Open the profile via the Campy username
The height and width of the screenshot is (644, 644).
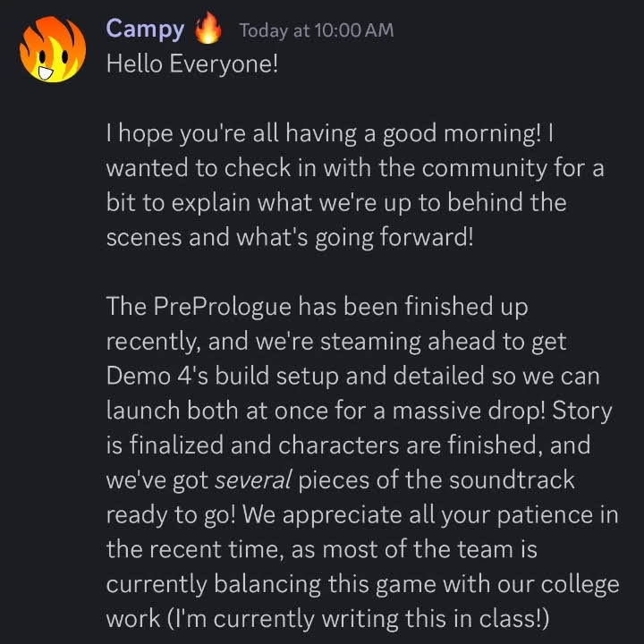pos(145,30)
